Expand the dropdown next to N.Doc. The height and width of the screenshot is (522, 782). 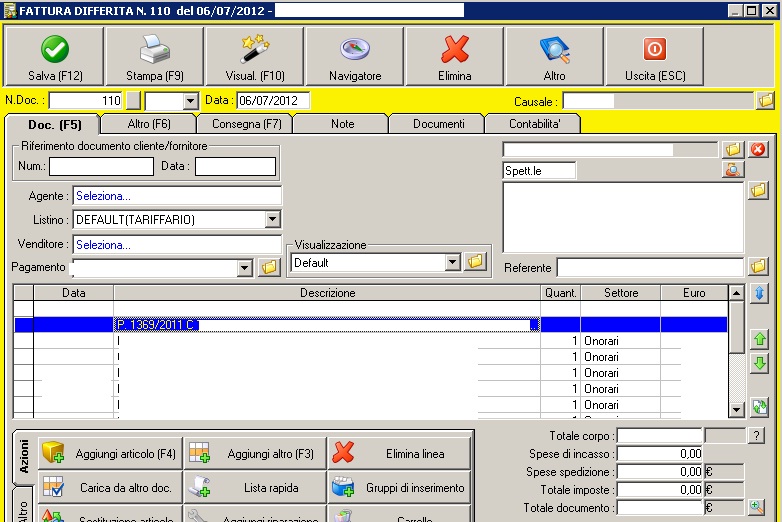pyautogui.click(x=190, y=101)
